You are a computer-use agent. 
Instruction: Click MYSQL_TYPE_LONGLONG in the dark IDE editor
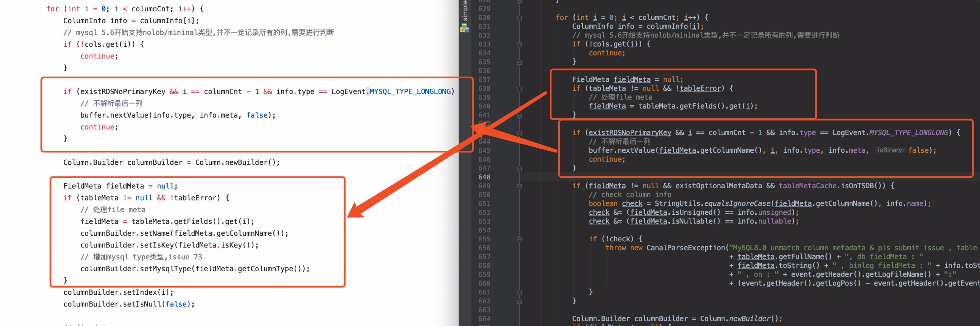[x=908, y=132]
